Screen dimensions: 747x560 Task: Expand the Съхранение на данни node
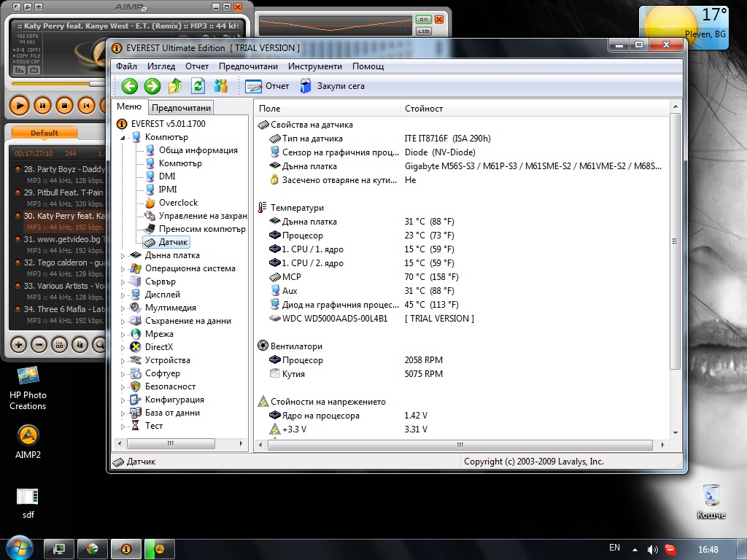(123, 322)
